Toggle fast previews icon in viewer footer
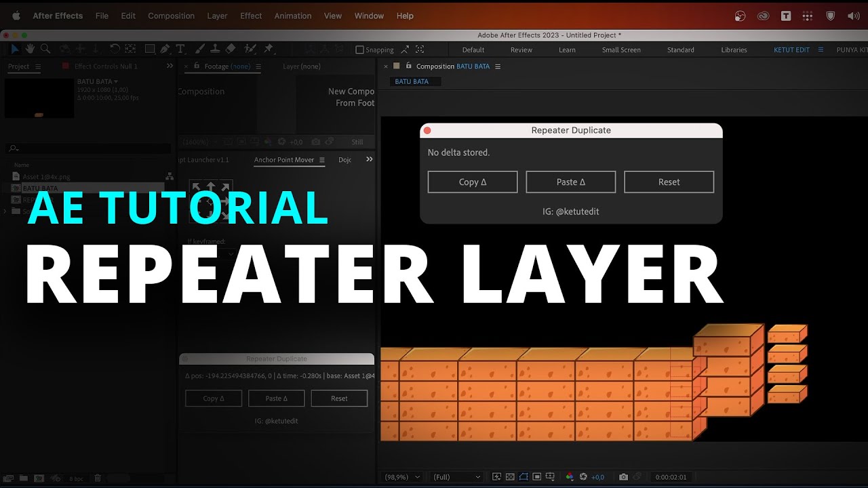 pos(496,477)
